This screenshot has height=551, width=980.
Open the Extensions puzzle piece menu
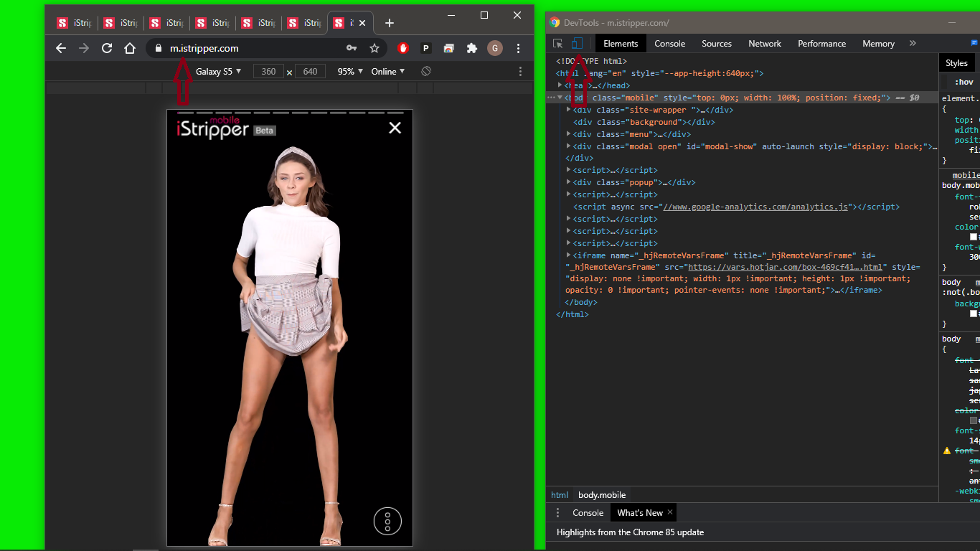[x=471, y=48]
